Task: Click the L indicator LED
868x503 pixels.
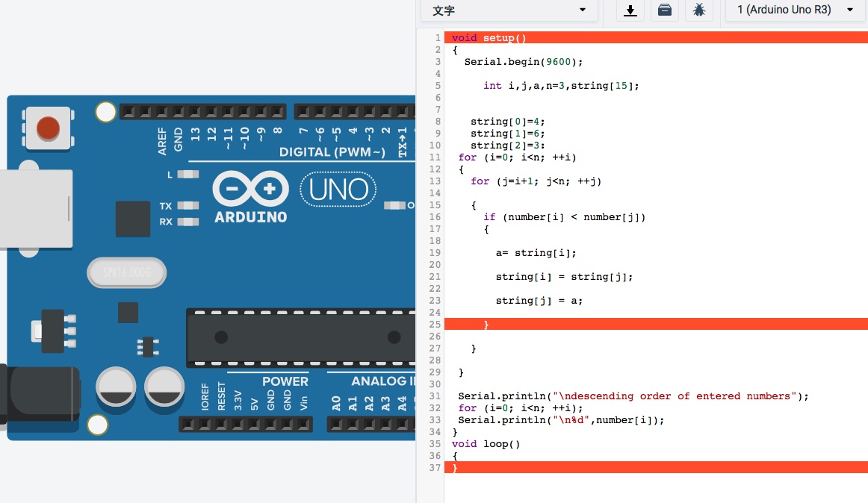Action: 188,175
